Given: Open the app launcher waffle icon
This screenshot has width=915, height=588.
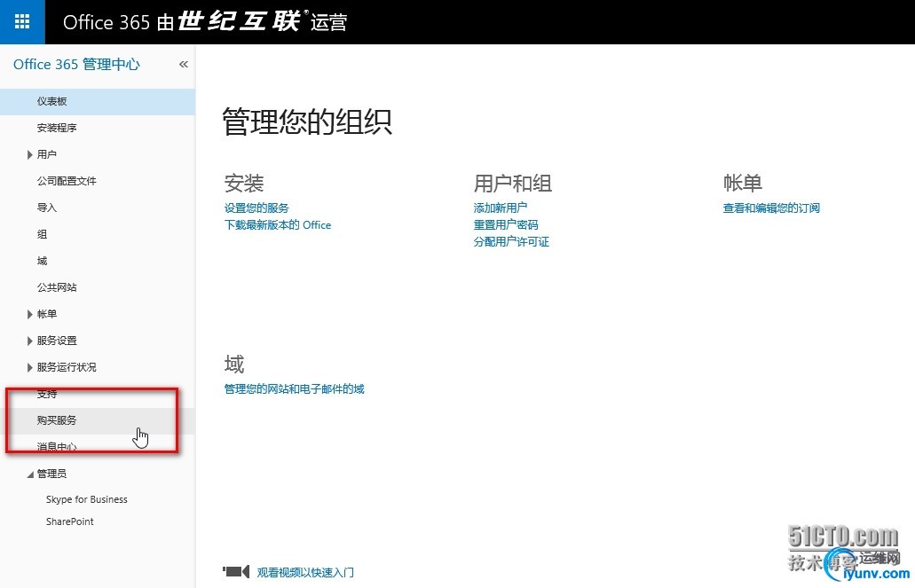Looking at the screenshot, I should (22, 21).
